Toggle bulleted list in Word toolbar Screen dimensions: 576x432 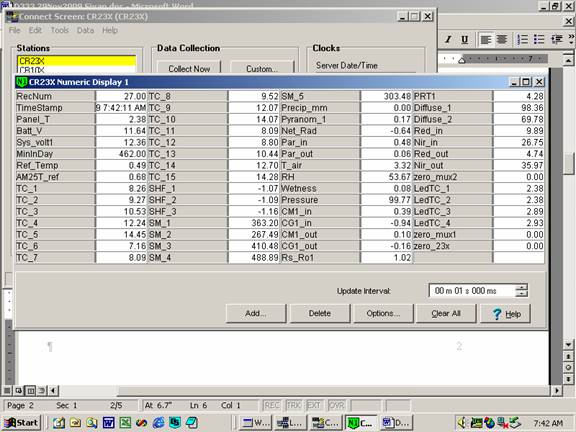pyautogui.click(x=539, y=39)
